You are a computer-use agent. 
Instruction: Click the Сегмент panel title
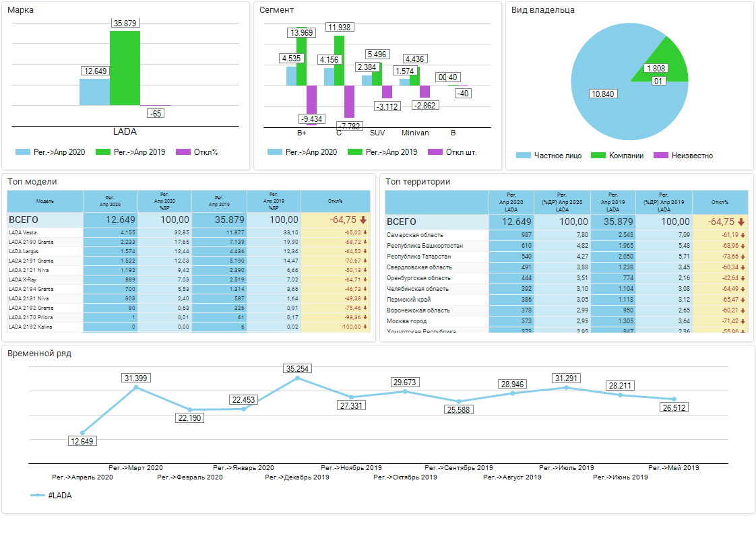[277, 10]
